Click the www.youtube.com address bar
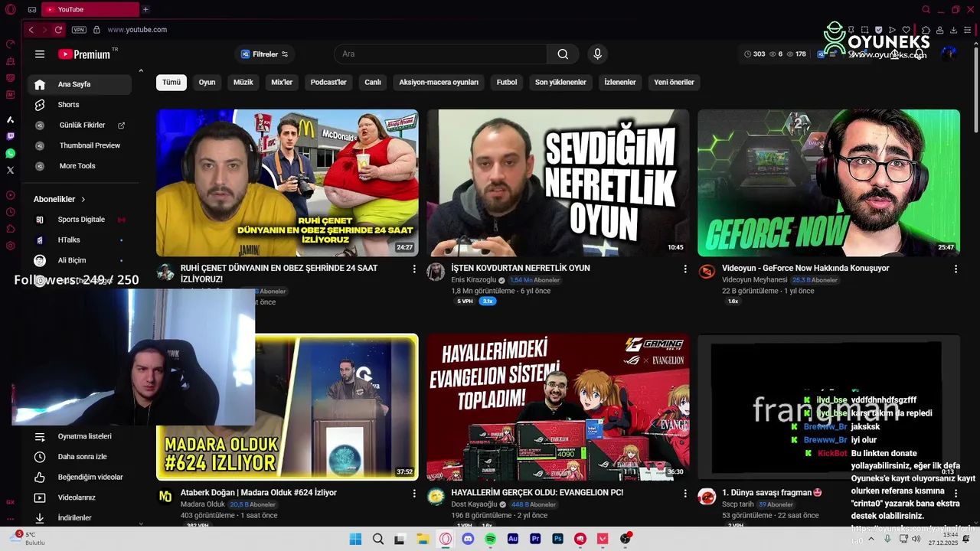980x551 pixels. coord(137,30)
